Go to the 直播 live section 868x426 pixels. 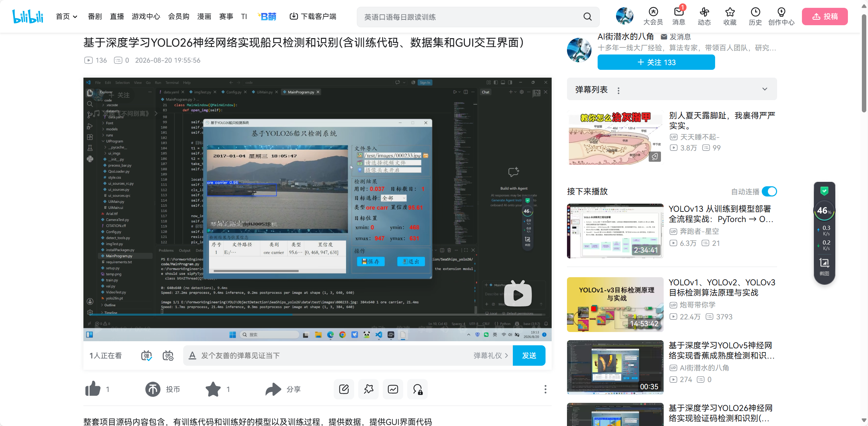[x=117, y=16]
